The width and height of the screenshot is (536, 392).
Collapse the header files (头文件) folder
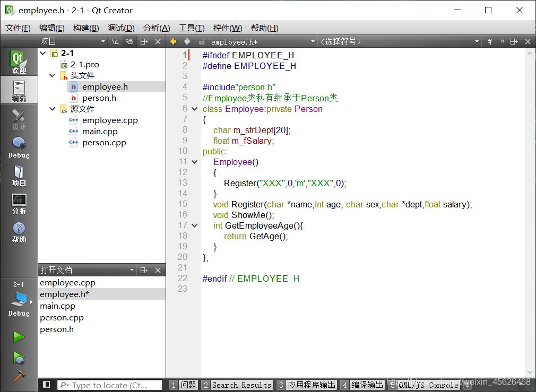[53, 75]
